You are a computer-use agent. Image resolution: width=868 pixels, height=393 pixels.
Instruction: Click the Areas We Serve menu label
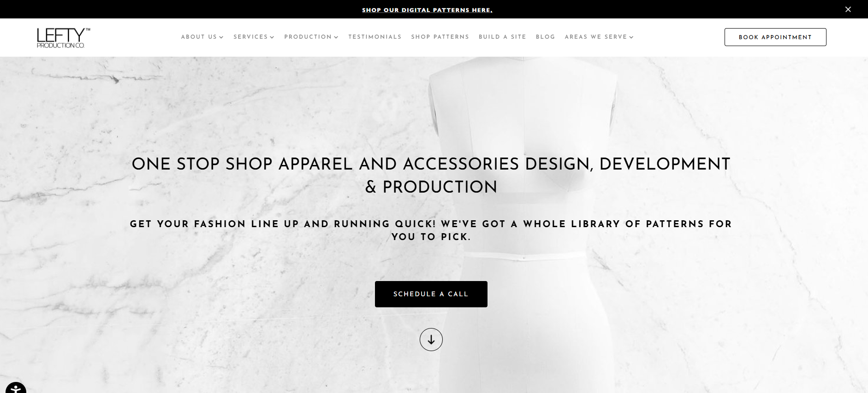pyautogui.click(x=596, y=37)
